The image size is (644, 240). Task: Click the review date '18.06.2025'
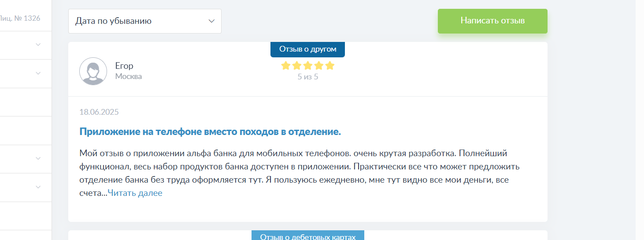point(99,112)
